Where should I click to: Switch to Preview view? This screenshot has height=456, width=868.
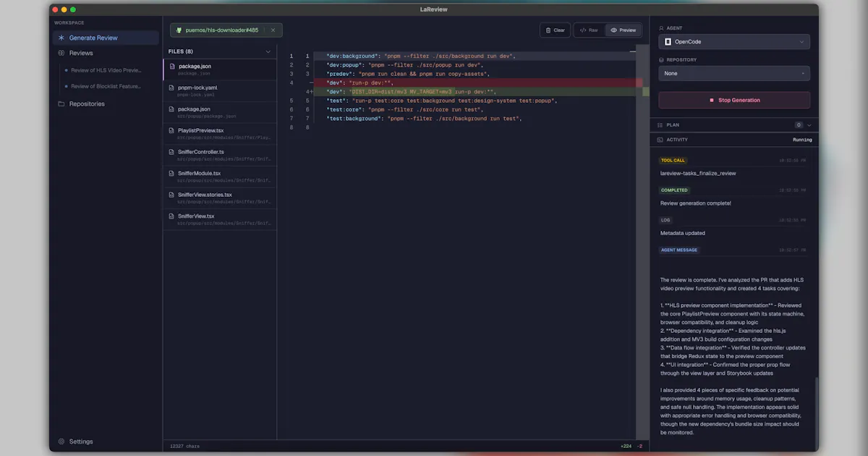click(x=623, y=30)
